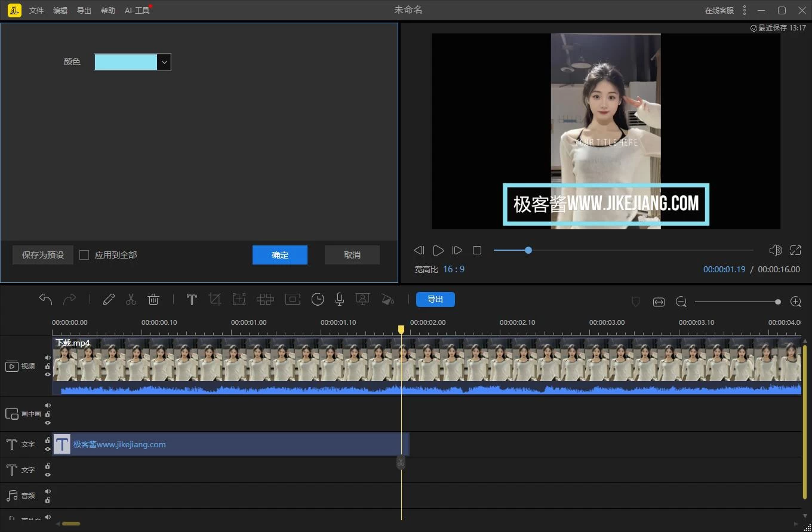Select the 极客酱www.jikejiang.com text clip

(x=230, y=444)
